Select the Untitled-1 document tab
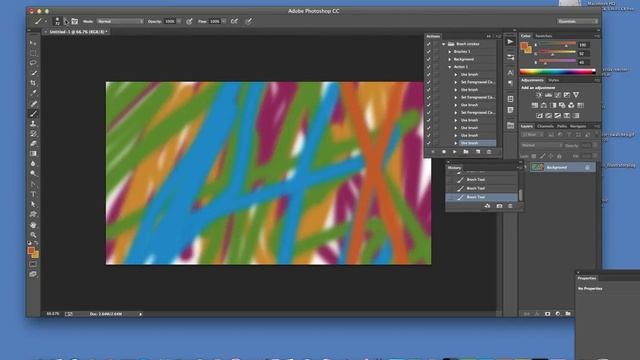This screenshot has height=360, width=640. [x=78, y=32]
